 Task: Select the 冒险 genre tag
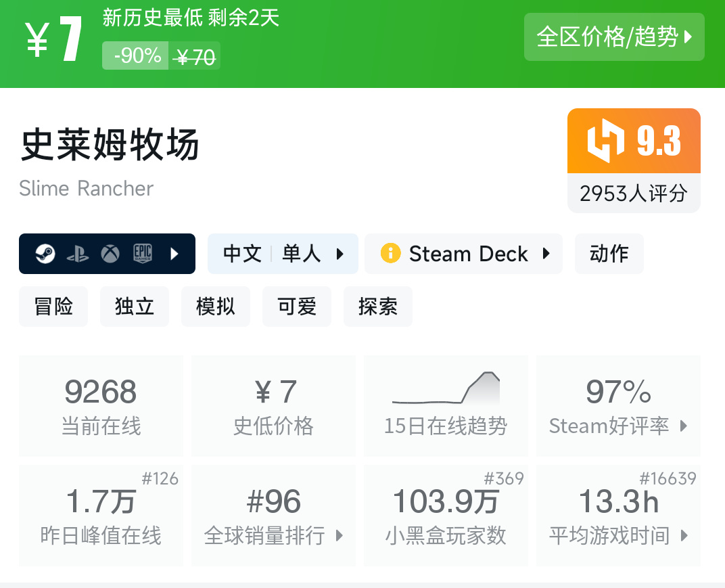[x=53, y=307]
